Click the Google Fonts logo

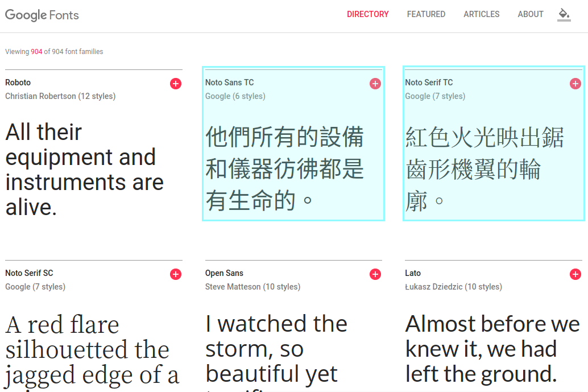[42, 15]
